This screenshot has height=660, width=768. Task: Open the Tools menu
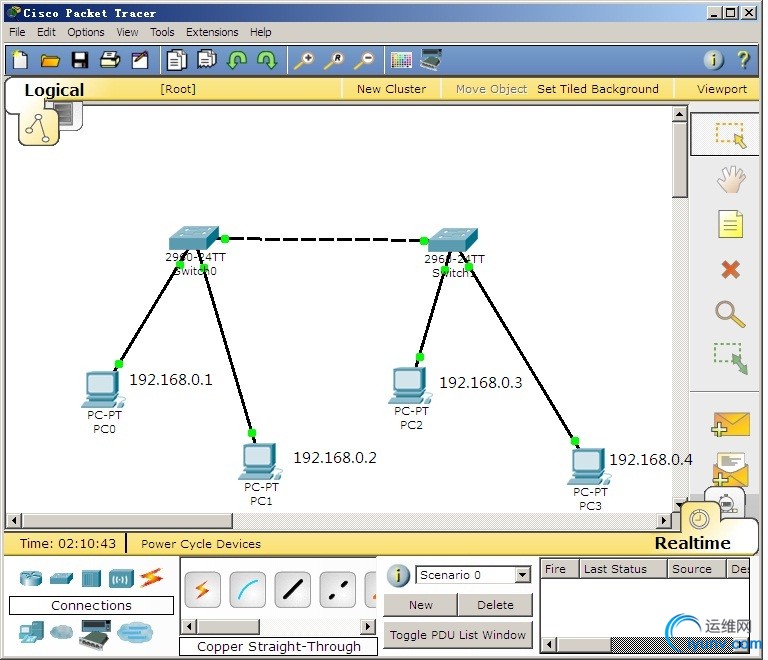tap(162, 32)
